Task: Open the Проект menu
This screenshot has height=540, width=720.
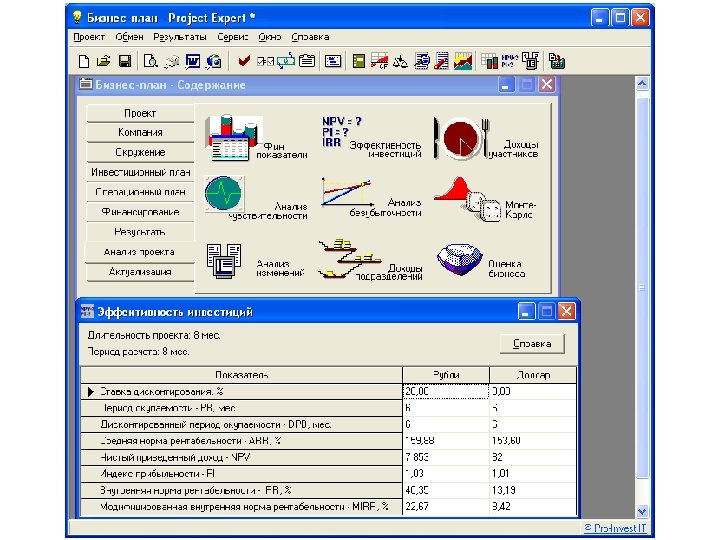Action: 89,37
